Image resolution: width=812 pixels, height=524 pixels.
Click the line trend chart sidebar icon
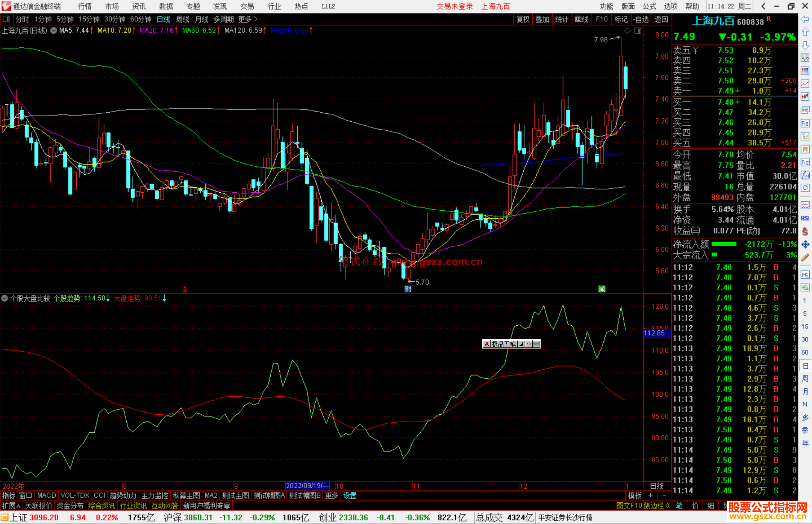coord(805,84)
